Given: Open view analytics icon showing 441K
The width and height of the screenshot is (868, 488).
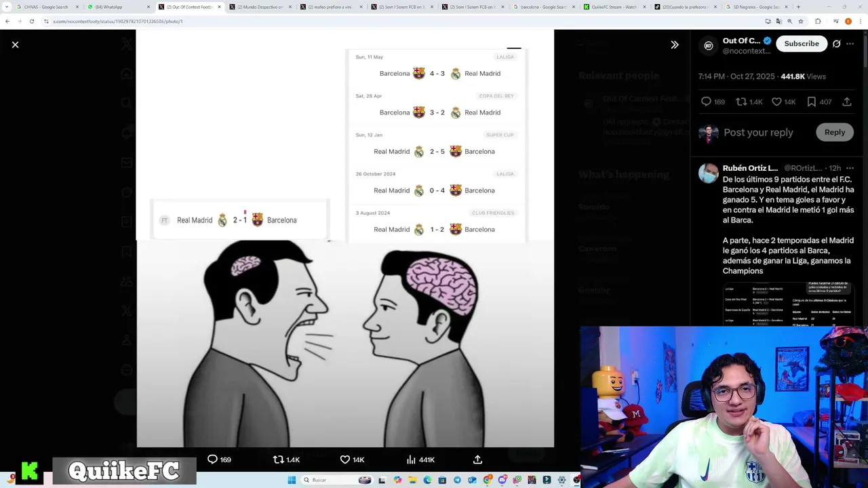Looking at the screenshot, I should click(411, 460).
